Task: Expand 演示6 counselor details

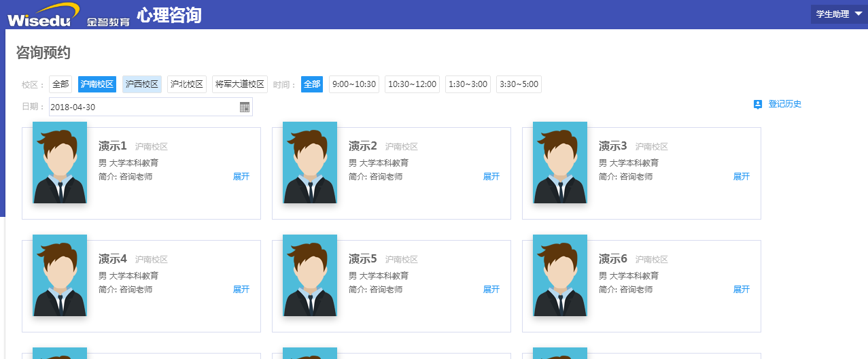Action: 742,290
